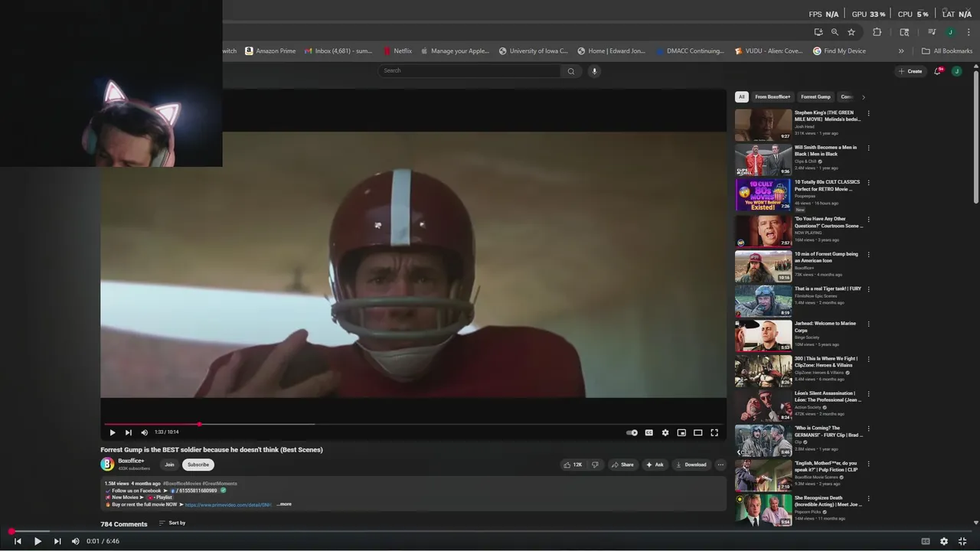Open the Chrome zoom magnifier icon
The image size is (980, 551).
835,32
